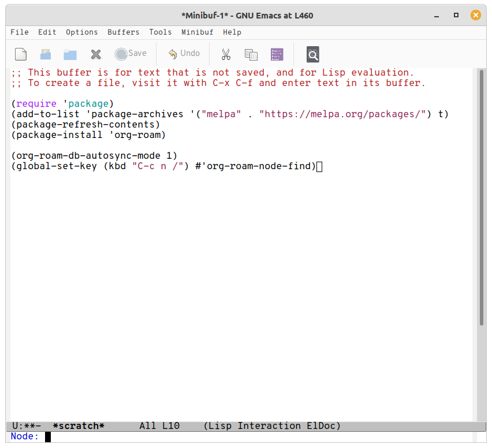Screen dimensions: 492x448
Task: Click the scissors Cut icon
Action: click(226, 54)
